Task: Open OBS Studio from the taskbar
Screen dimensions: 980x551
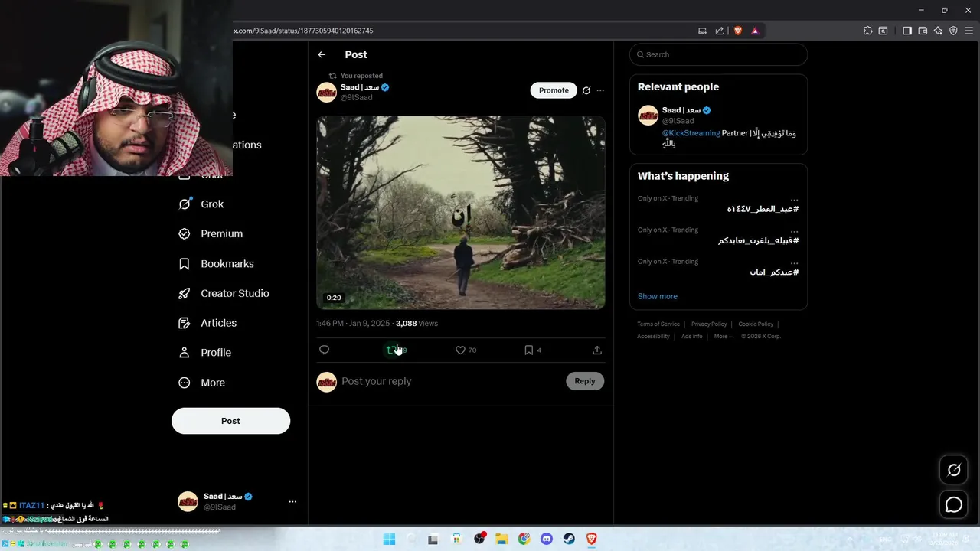Action: pyautogui.click(x=479, y=539)
